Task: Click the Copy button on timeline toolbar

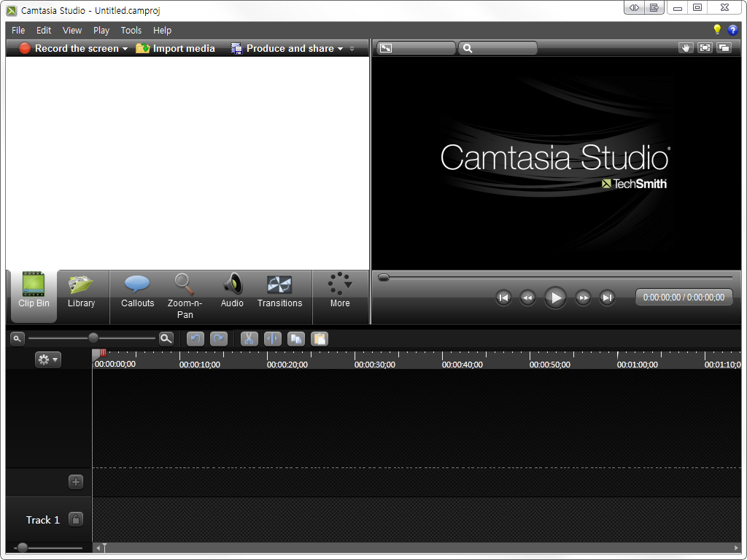Action: tap(296, 339)
